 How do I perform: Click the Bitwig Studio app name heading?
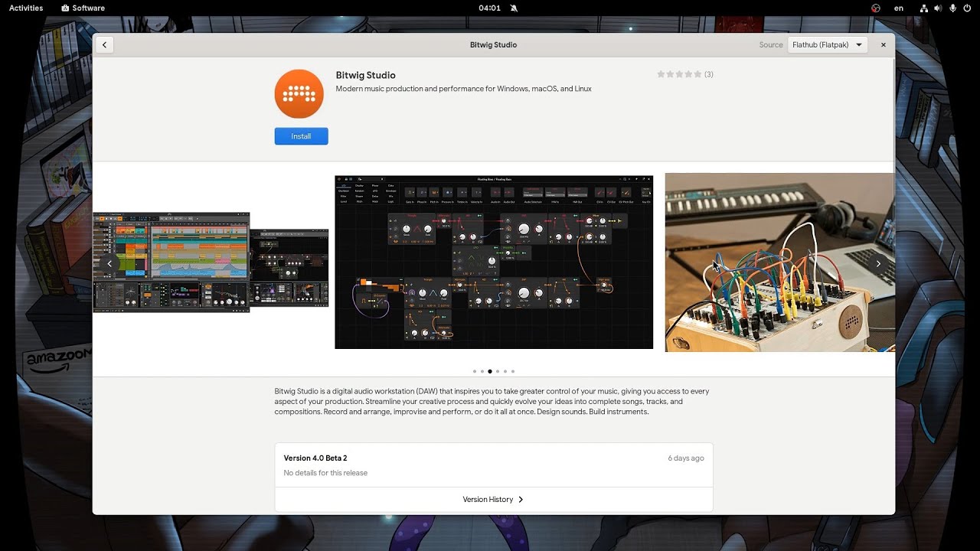pos(365,75)
